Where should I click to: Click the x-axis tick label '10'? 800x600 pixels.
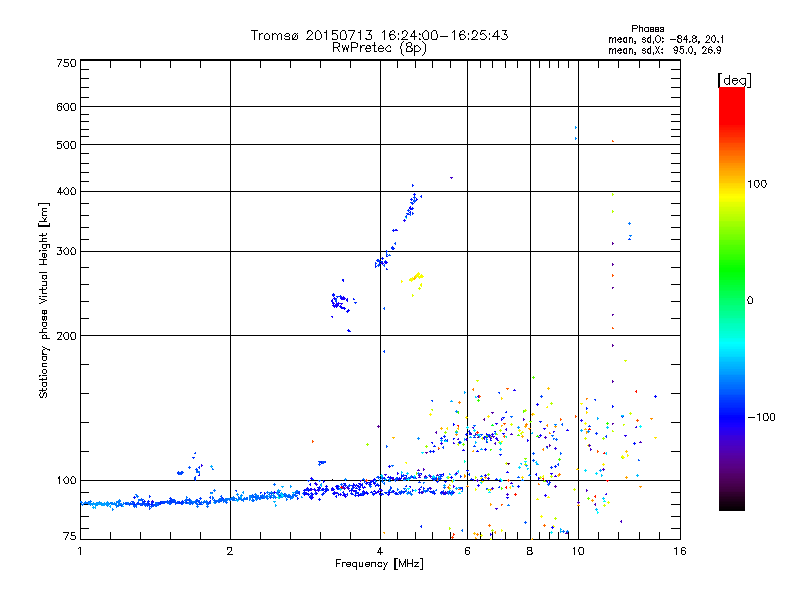[x=578, y=551]
